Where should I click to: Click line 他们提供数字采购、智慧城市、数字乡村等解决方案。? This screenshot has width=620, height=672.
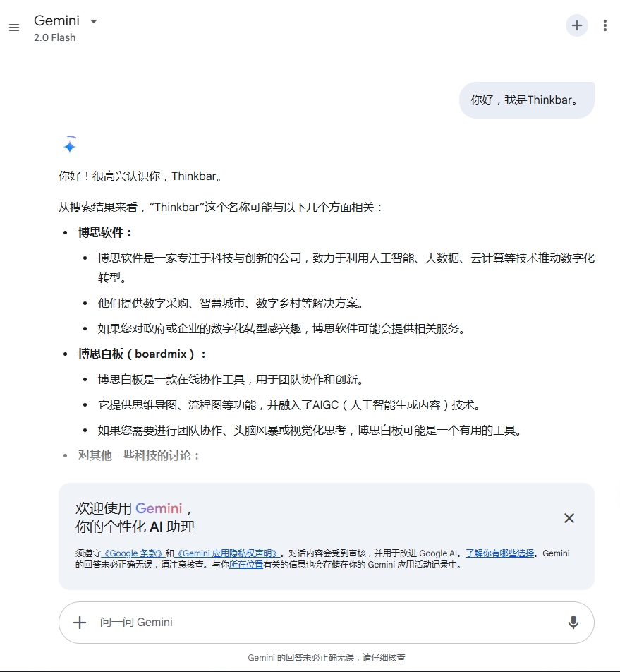[x=233, y=304]
